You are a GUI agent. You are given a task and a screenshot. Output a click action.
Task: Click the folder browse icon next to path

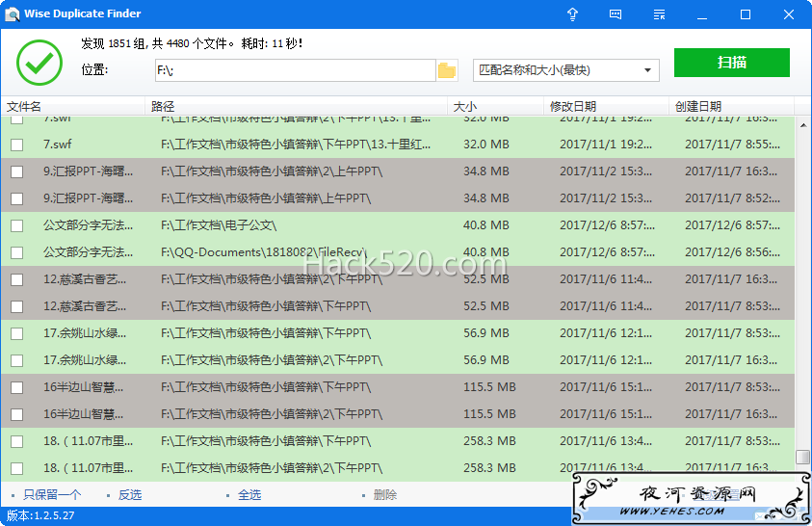click(446, 70)
